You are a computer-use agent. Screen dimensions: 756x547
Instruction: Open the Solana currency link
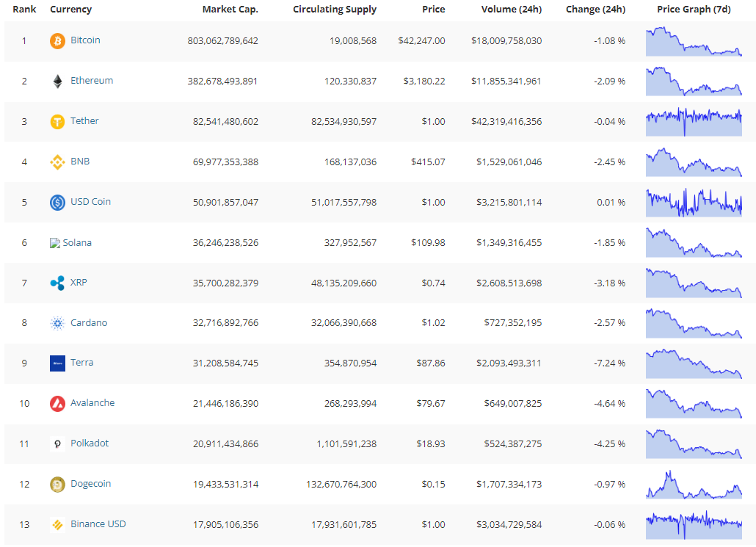[x=77, y=242]
